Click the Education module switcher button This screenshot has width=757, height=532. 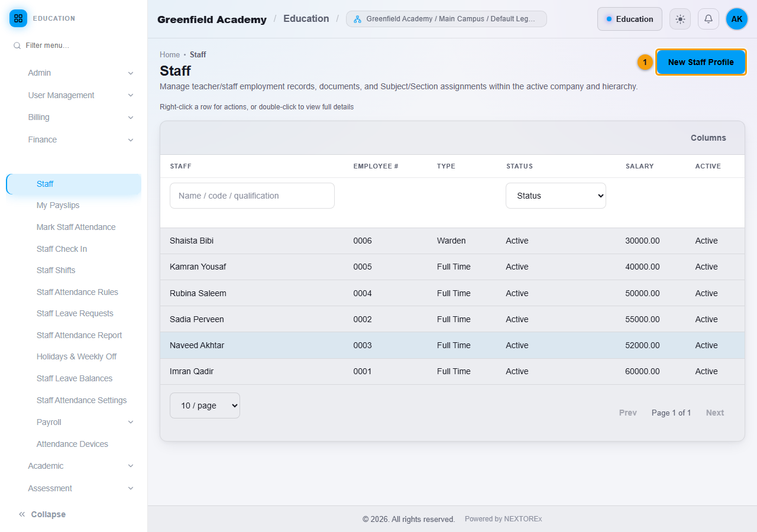(630, 19)
